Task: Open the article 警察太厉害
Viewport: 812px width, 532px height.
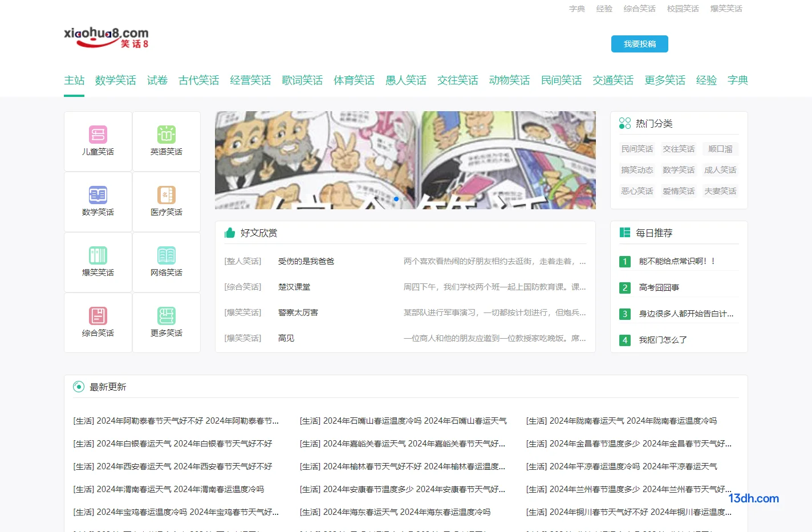Action: [x=298, y=312]
